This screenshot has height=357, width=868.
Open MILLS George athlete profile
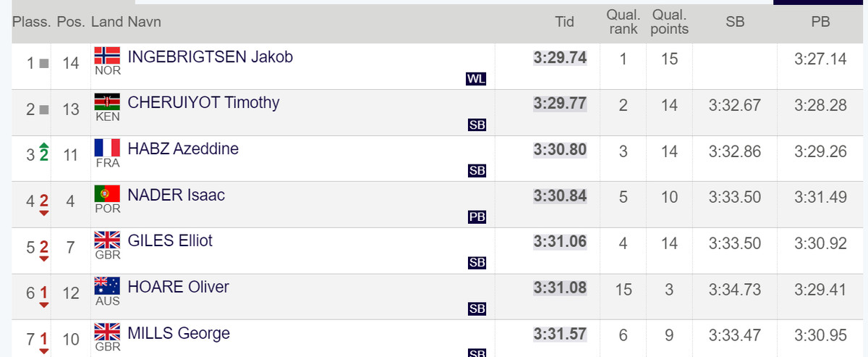[x=179, y=333]
